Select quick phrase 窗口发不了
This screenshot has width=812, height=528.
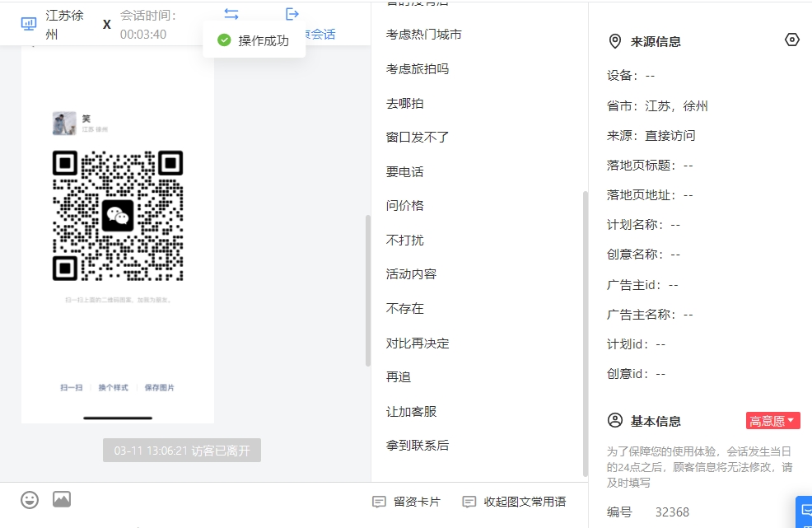418,138
